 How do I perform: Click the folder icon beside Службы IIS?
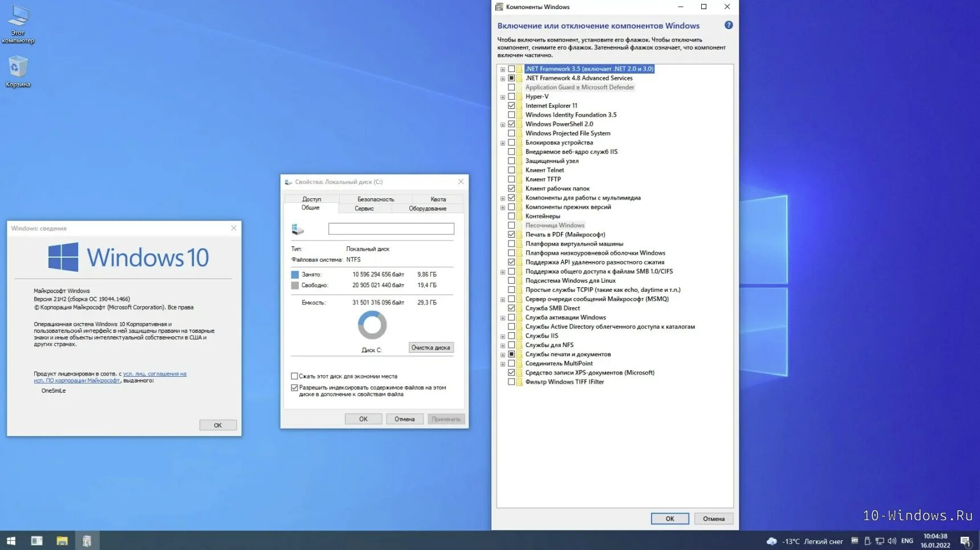[519, 336]
